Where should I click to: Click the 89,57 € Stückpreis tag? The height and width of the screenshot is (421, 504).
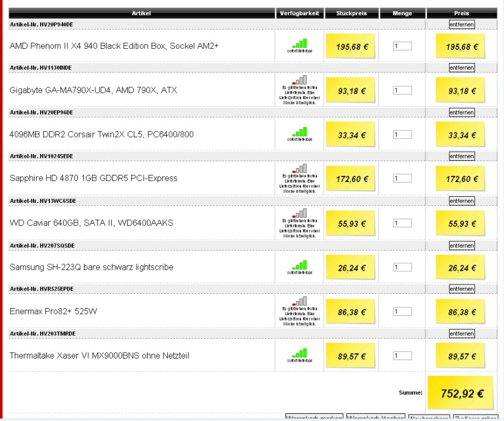pyautogui.click(x=350, y=355)
